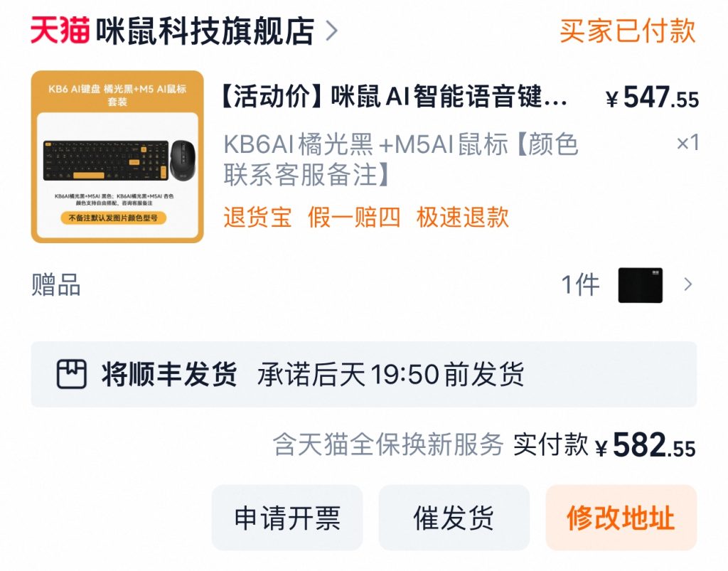Open the 咪鼠科技旗舰店 store name
728x571 pixels.
(206, 30)
